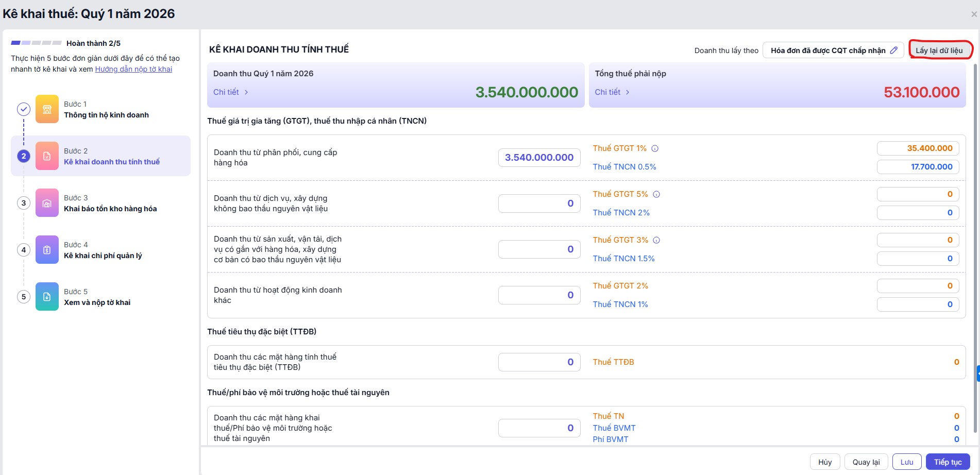The width and height of the screenshot is (980, 475).
Task: Click the pink inventory icon for Bước 3
Action: click(47, 203)
